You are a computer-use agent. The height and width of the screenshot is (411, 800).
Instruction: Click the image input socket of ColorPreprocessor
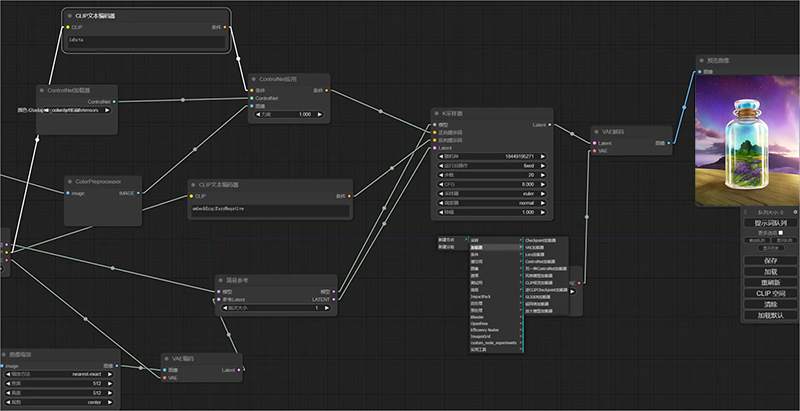coord(67,193)
